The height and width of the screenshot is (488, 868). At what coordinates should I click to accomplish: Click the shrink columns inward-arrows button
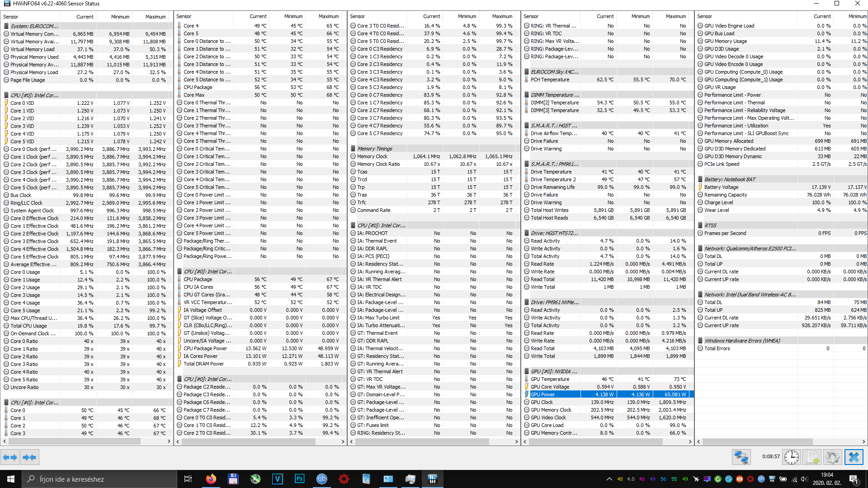coord(29,457)
